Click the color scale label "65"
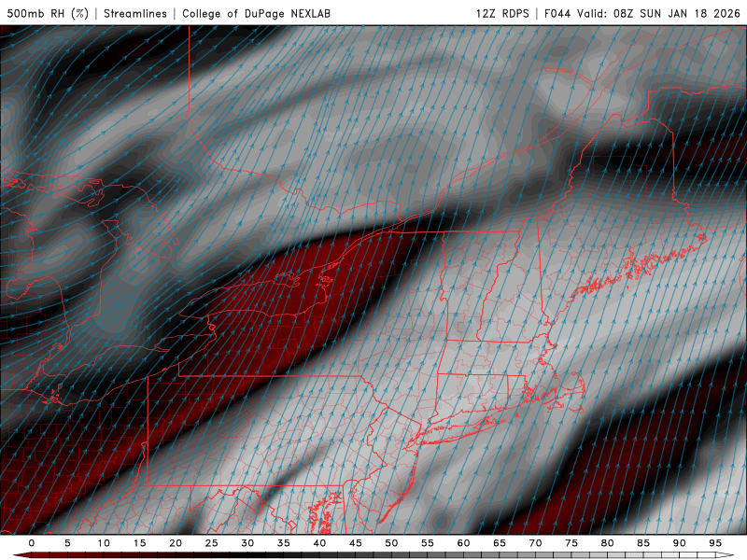The height and width of the screenshot is (560, 747). 500,543
